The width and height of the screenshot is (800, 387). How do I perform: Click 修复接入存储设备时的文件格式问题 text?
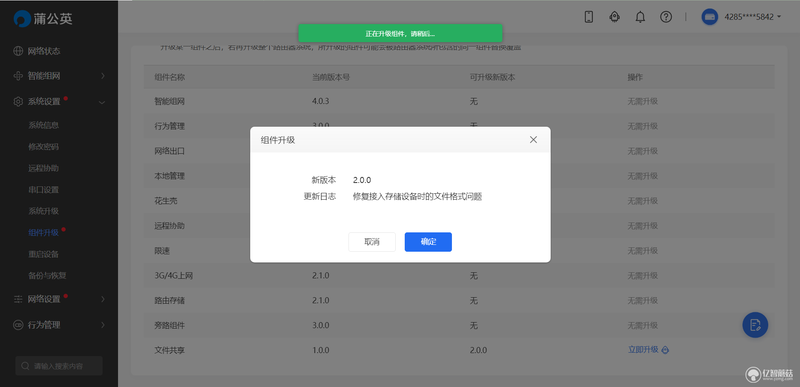tap(417, 197)
